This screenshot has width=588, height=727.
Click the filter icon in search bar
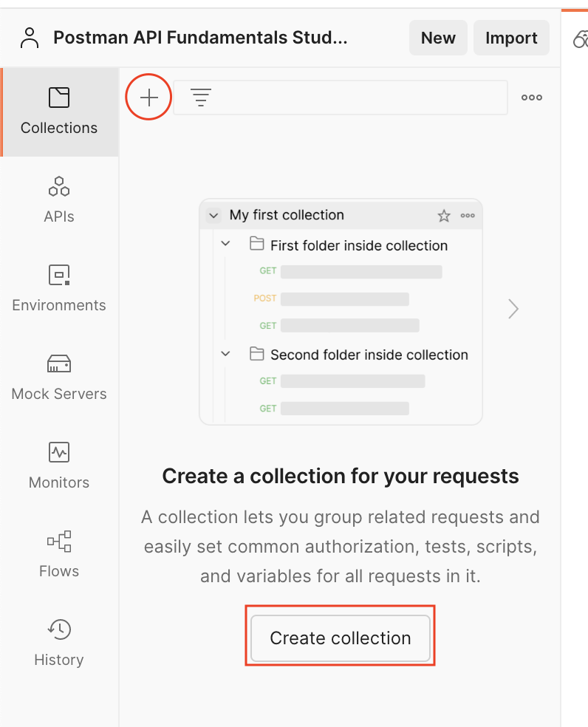coord(201,98)
